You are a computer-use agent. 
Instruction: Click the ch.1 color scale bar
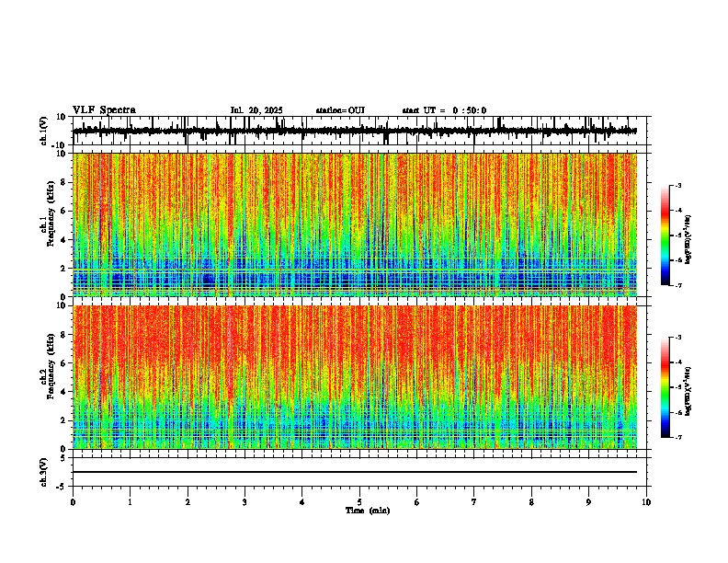point(665,236)
